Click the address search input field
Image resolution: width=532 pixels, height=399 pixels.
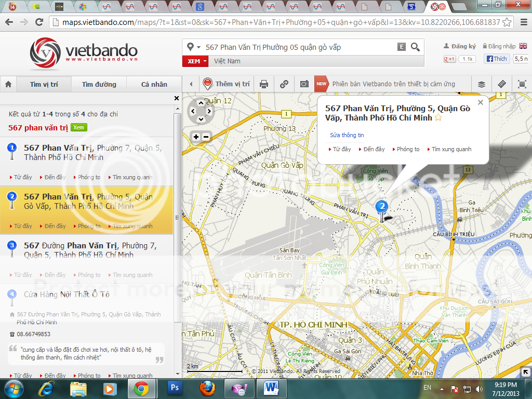299,47
